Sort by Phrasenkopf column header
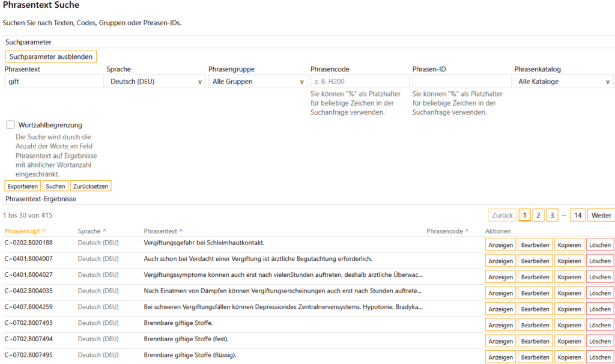 pos(25,231)
